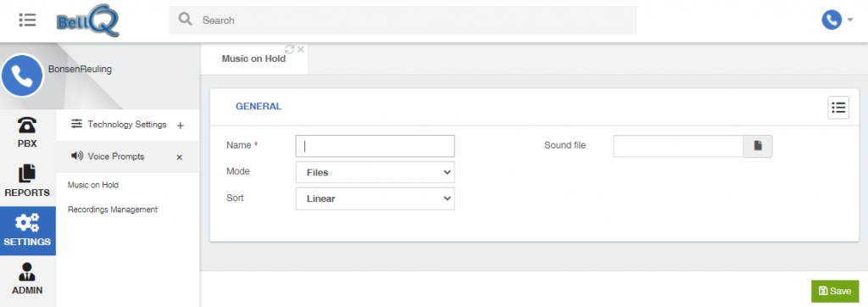Open the PBX section
The width and height of the screenshot is (868, 307).
click(28, 132)
